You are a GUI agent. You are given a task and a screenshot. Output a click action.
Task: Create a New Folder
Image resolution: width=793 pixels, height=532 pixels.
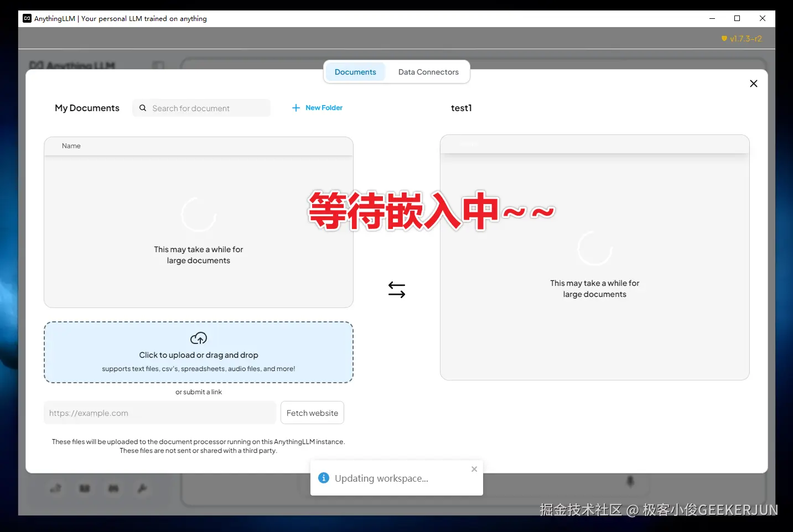pos(317,108)
